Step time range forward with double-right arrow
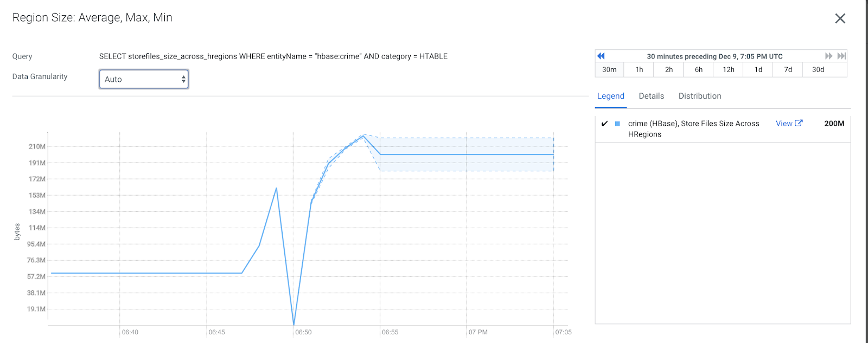 pyautogui.click(x=828, y=56)
